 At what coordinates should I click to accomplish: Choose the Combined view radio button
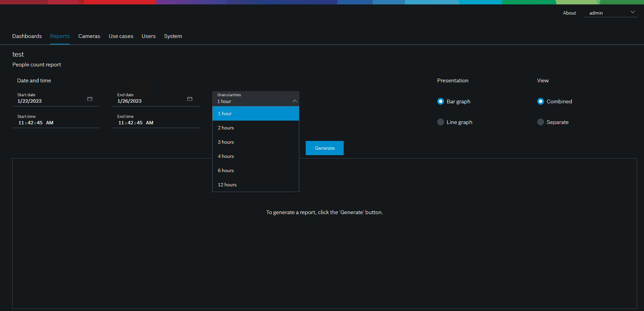[541, 101]
